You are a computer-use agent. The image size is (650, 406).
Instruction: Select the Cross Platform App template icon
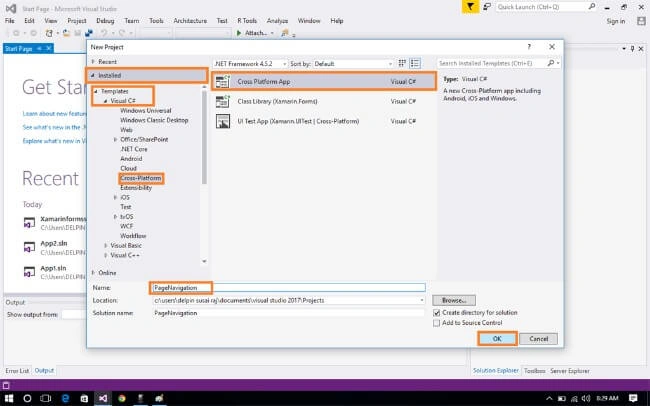[223, 82]
